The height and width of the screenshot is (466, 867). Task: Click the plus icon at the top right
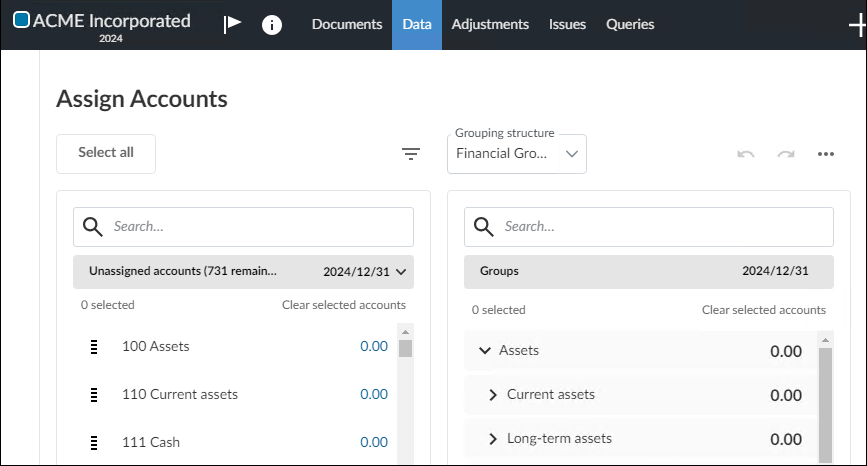856,25
